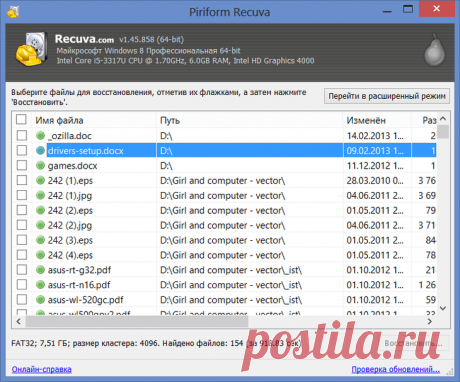Viewport: 460px width, 382px height.
Task: Click the horizontal scrollbar right arrow
Action: tap(430, 321)
